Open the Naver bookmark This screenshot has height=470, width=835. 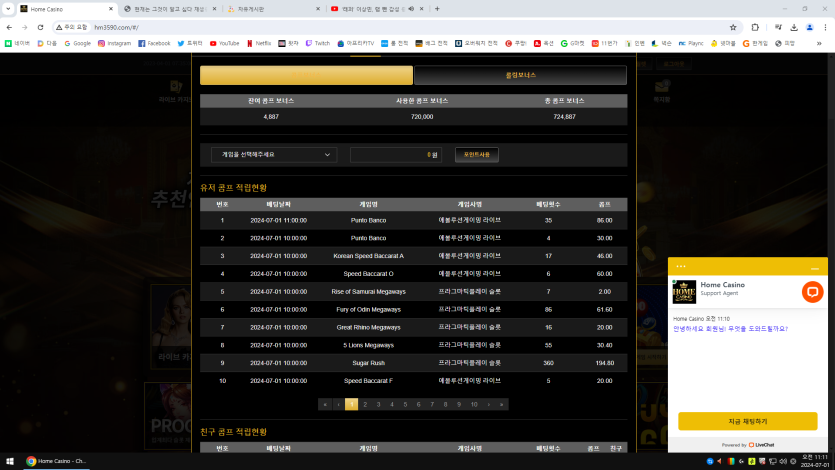(x=17, y=43)
